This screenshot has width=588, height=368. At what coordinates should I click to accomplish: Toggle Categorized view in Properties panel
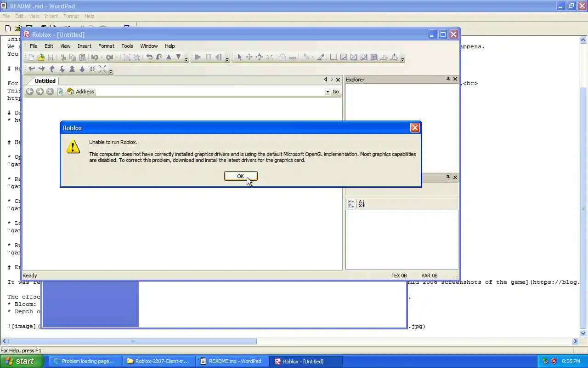[351, 204]
